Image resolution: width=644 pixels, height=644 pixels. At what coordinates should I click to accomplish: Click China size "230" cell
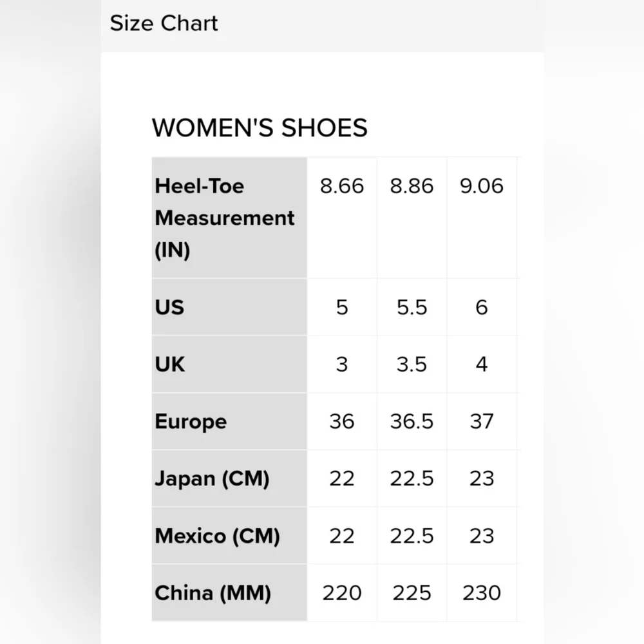click(x=481, y=593)
